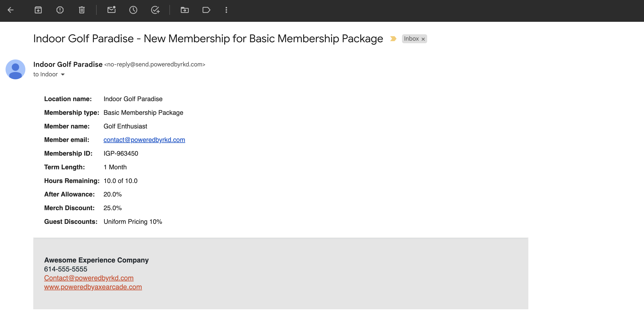
Task: Snooze this email with clock icon
Action: pyautogui.click(x=133, y=10)
